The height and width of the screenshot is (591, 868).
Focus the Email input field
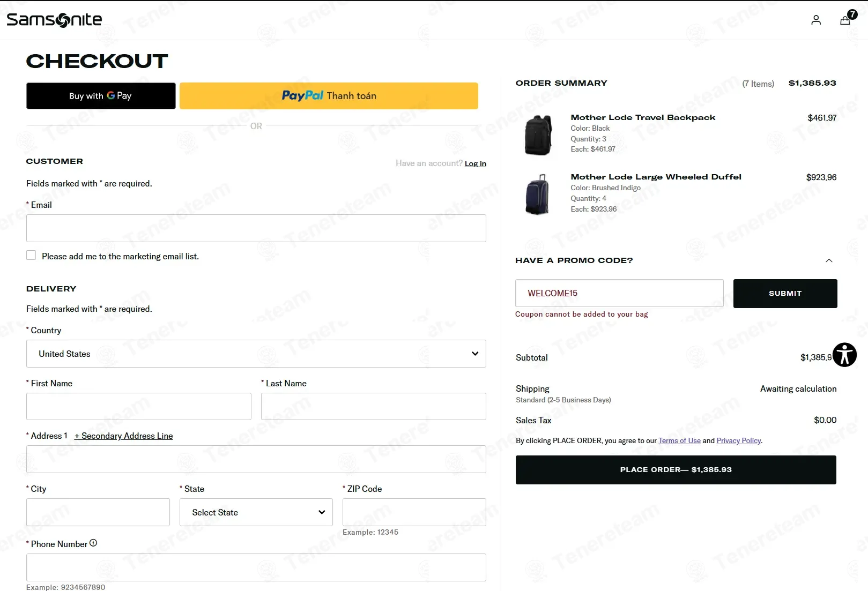tap(256, 228)
